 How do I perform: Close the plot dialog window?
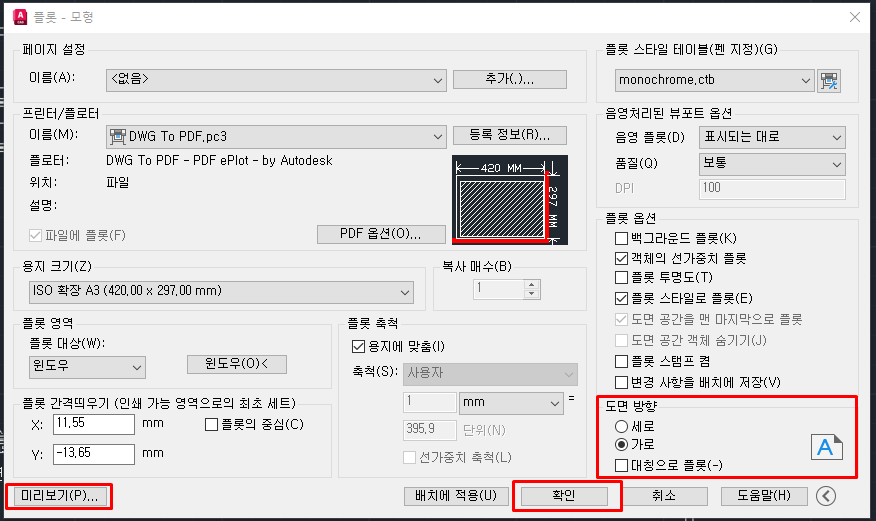click(x=854, y=17)
